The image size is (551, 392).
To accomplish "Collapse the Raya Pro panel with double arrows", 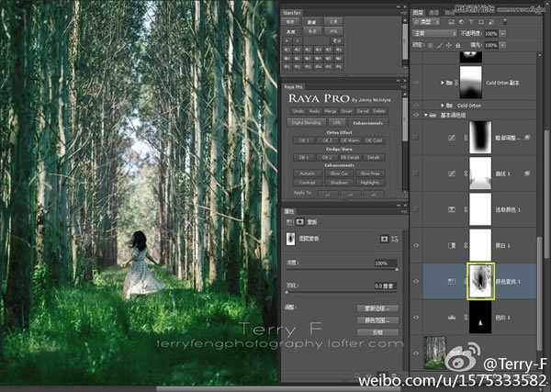I will coord(399,80).
